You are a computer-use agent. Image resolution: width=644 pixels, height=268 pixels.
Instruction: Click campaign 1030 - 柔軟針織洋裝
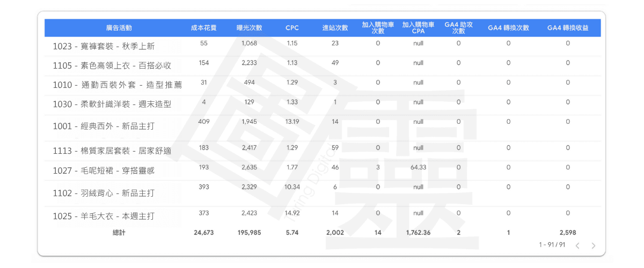pos(112,105)
